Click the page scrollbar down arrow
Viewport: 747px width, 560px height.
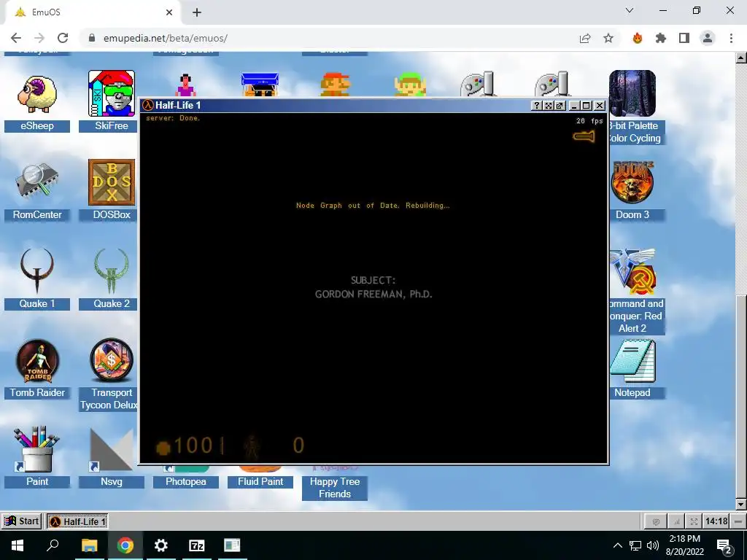741,504
